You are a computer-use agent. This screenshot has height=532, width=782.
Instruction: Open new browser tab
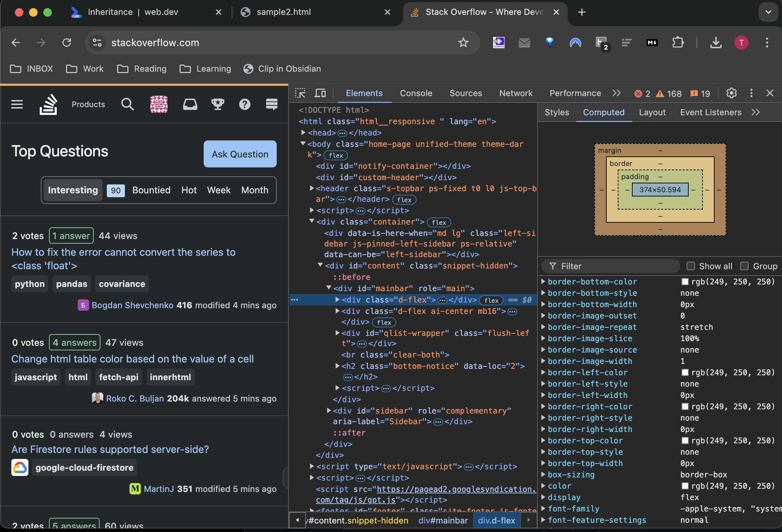[582, 12]
